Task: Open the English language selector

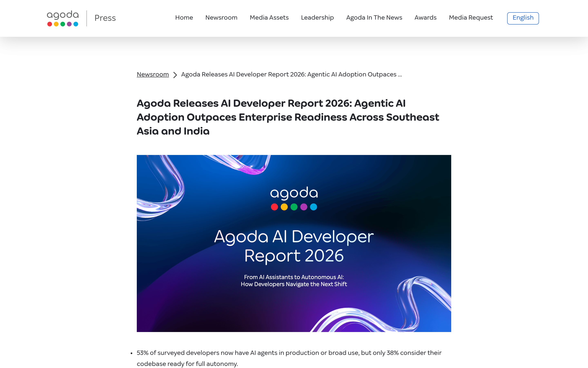Action: click(x=523, y=18)
